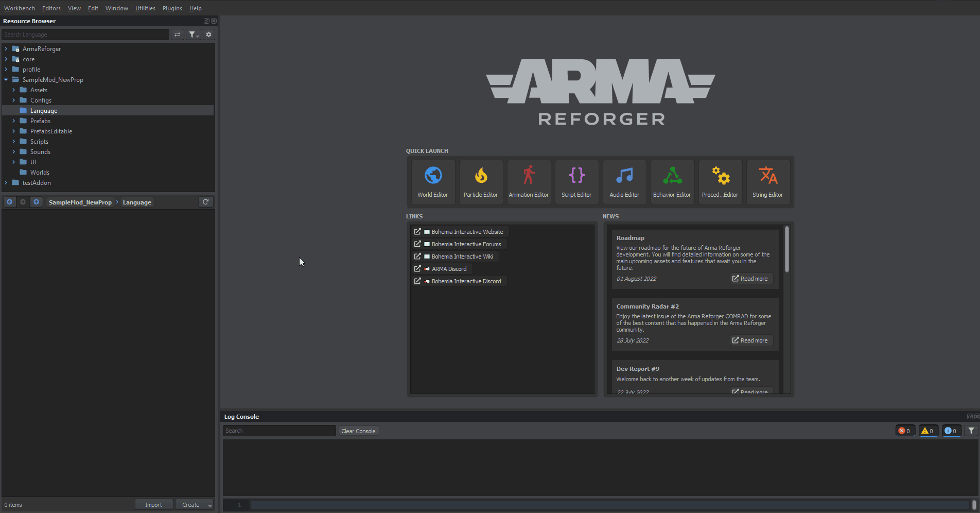Select the Language breadcrumb segment
The width and height of the screenshot is (980, 513).
click(137, 202)
